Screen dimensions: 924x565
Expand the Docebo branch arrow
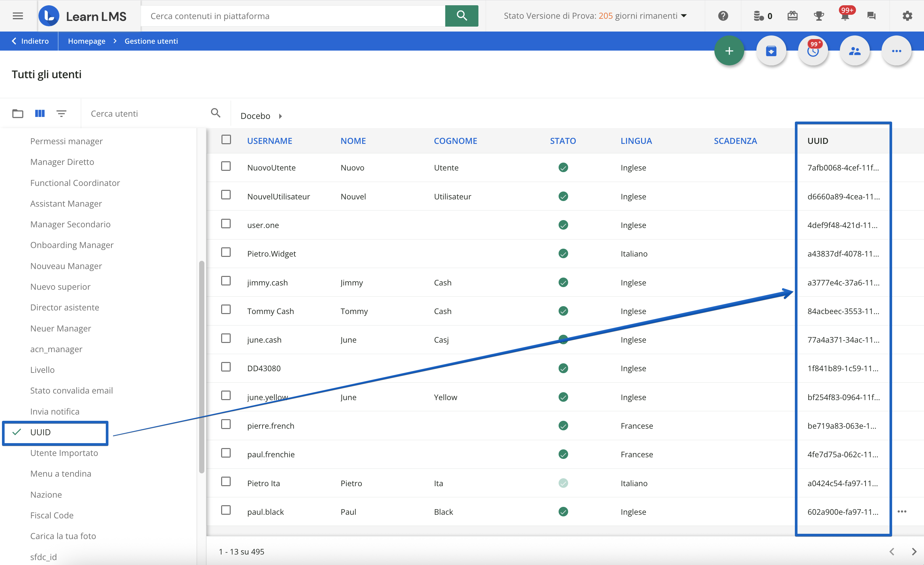point(281,116)
